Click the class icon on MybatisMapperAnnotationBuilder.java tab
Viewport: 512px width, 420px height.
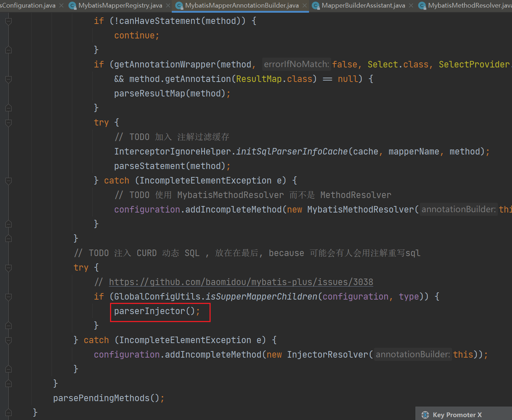tap(179, 5)
